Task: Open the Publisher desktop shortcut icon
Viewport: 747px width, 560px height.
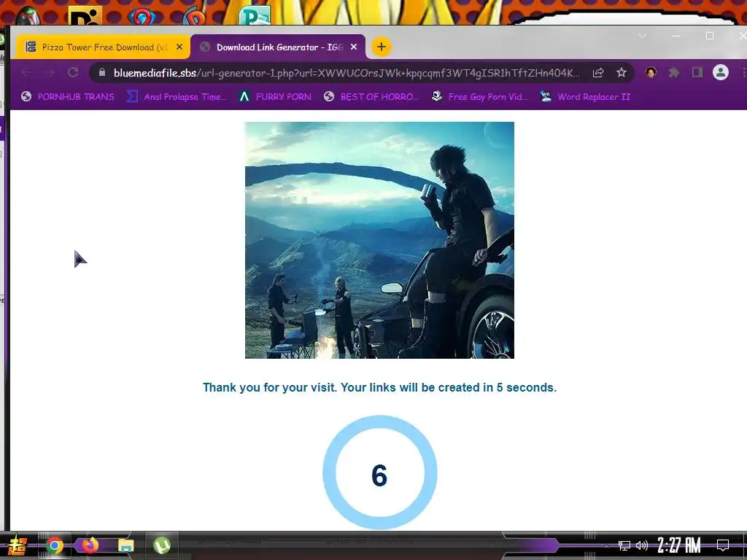Action: click(255, 15)
